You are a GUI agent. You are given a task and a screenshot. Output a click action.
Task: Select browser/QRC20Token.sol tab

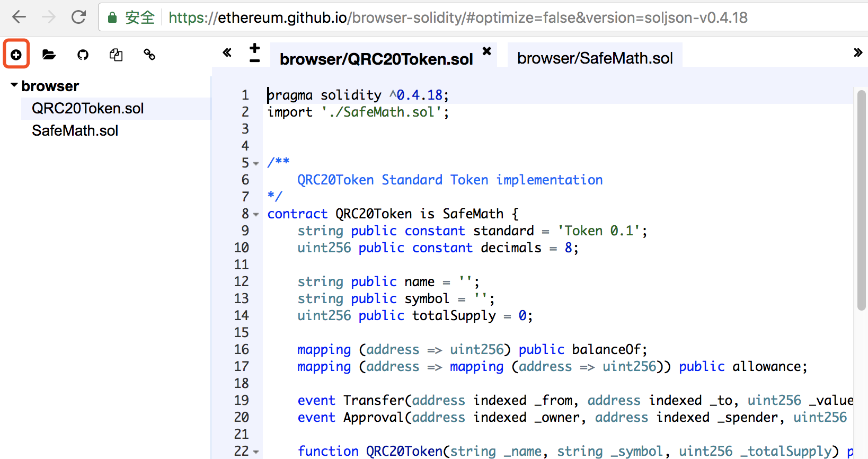click(376, 58)
